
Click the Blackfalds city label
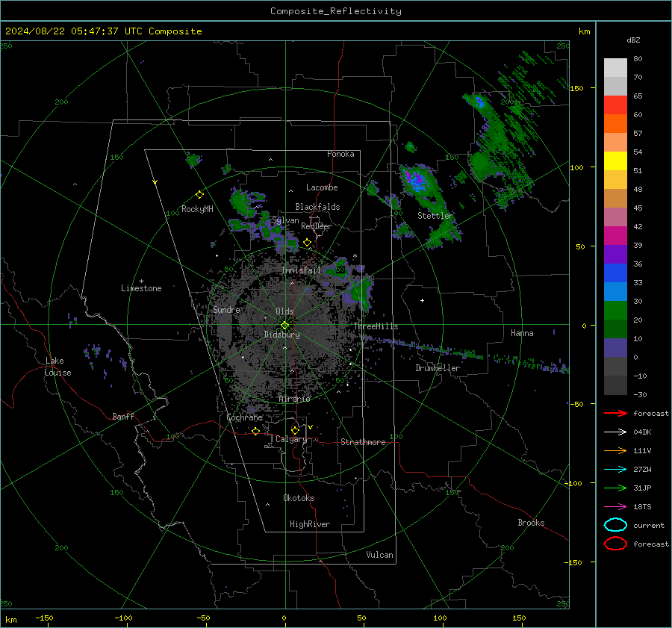(x=317, y=207)
